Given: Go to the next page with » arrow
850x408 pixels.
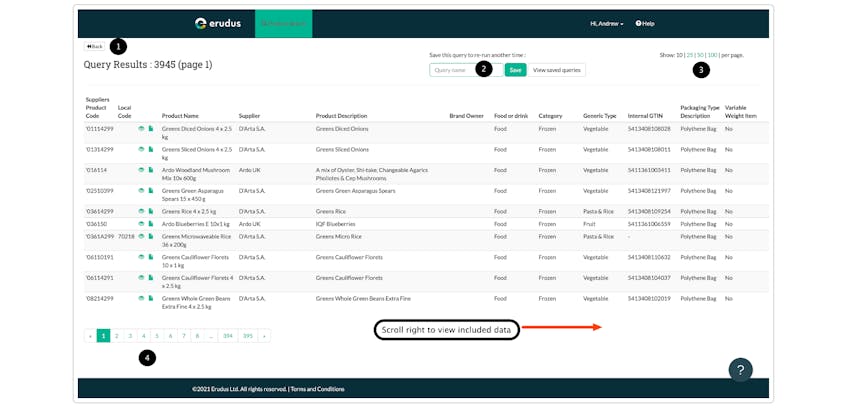Looking at the screenshot, I should [x=264, y=336].
